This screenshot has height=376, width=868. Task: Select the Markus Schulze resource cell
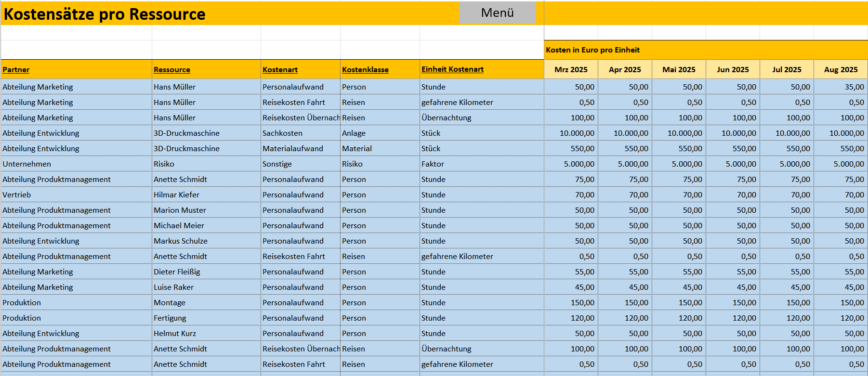(206, 241)
